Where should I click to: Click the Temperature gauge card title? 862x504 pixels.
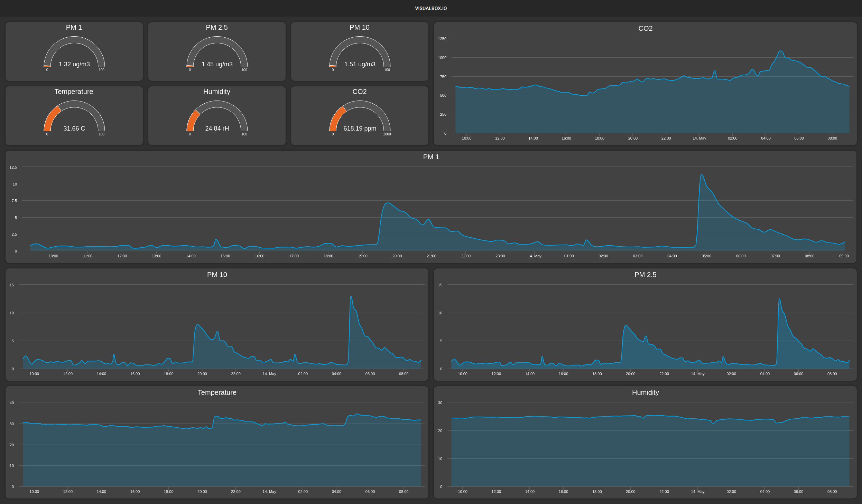coord(74,92)
